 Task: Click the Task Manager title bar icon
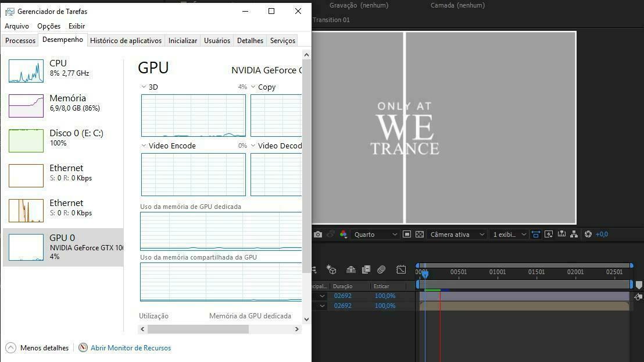coord(9,12)
